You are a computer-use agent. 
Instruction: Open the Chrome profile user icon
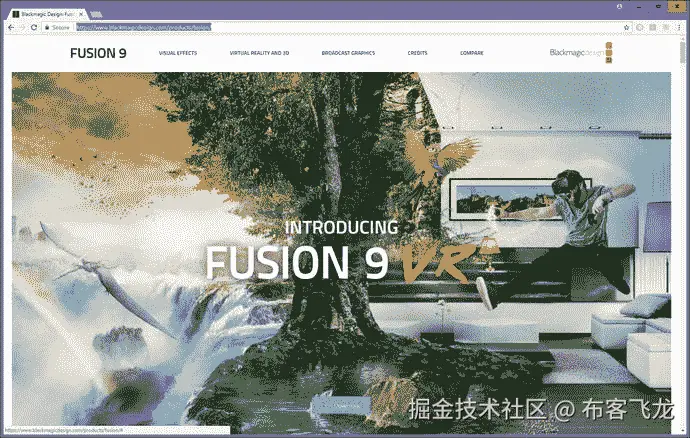[x=620, y=7]
